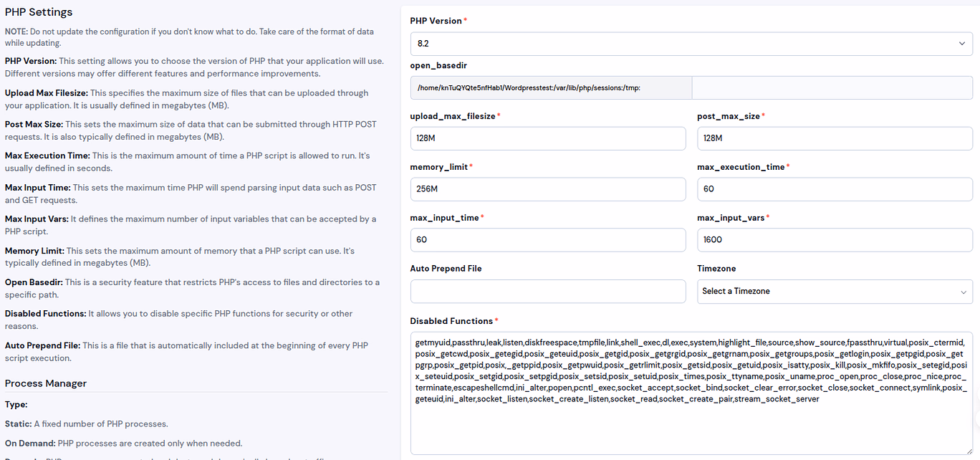This screenshot has width=980, height=460.
Task: Click the Max Execution Time description text
Action: pos(188,162)
